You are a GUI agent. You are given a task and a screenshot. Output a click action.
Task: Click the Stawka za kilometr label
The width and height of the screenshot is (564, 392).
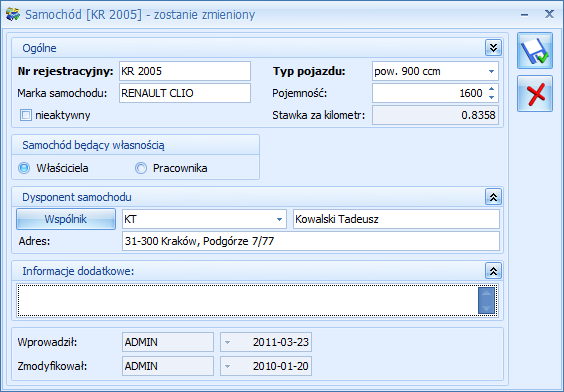tap(318, 115)
